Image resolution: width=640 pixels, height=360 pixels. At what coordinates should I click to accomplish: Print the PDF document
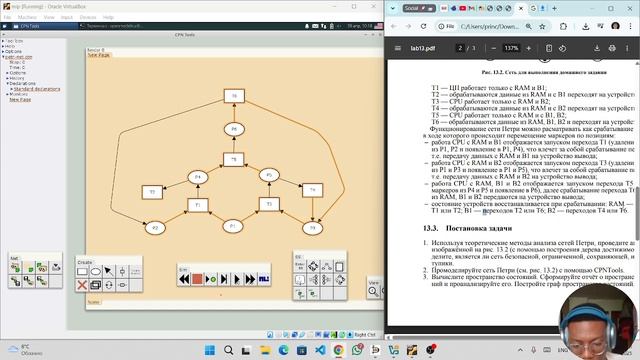[x=612, y=48]
